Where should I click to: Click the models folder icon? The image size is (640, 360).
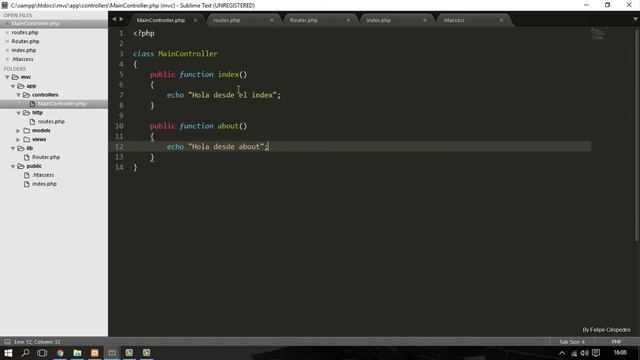tap(27, 131)
